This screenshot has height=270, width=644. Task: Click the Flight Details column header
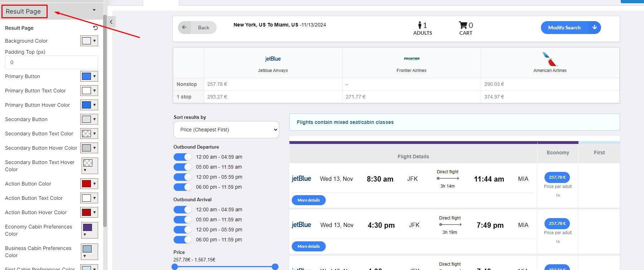(413, 156)
